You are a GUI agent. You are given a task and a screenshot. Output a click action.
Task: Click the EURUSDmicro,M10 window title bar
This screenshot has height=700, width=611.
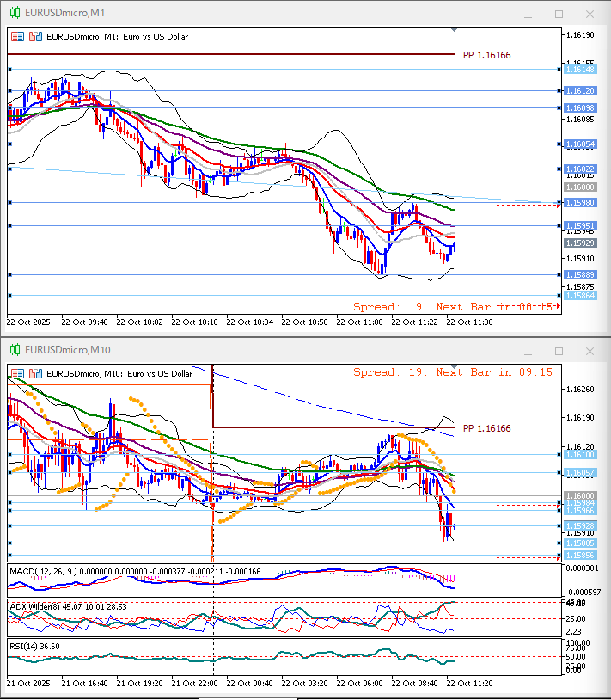pyautogui.click(x=258, y=350)
